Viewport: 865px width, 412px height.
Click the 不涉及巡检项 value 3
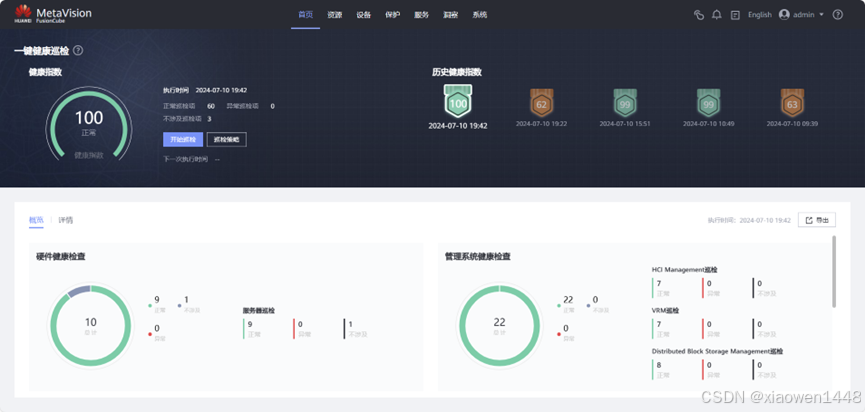[x=209, y=119]
